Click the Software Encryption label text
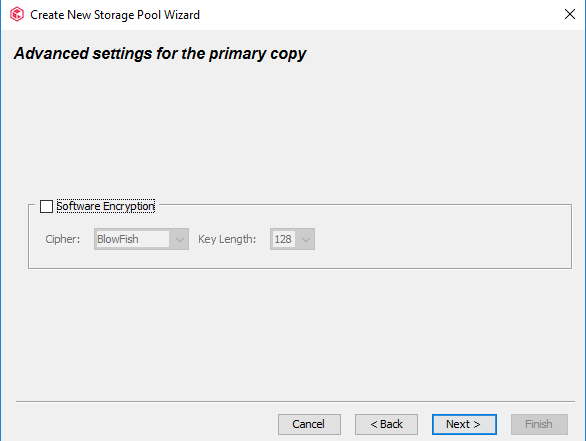Image resolution: width=586 pixels, height=441 pixels. [105, 206]
